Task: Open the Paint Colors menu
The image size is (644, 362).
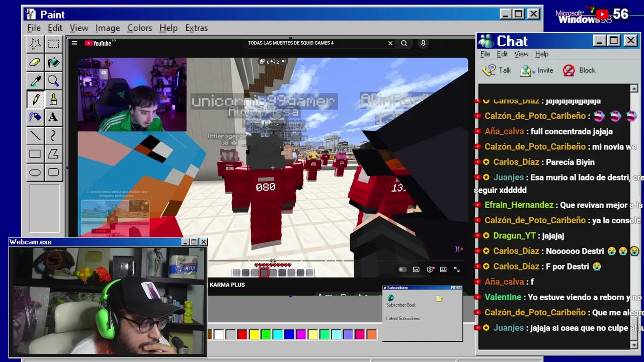Action: (139, 28)
